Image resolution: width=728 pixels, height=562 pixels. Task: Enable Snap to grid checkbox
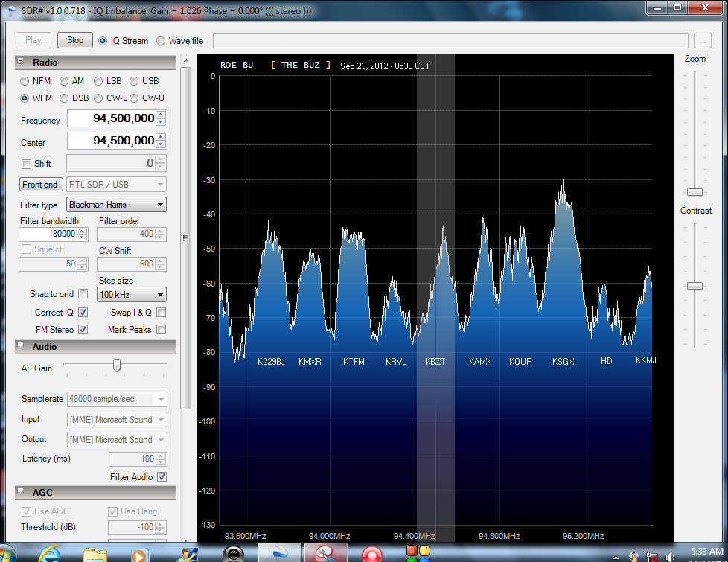coord(83,293)
